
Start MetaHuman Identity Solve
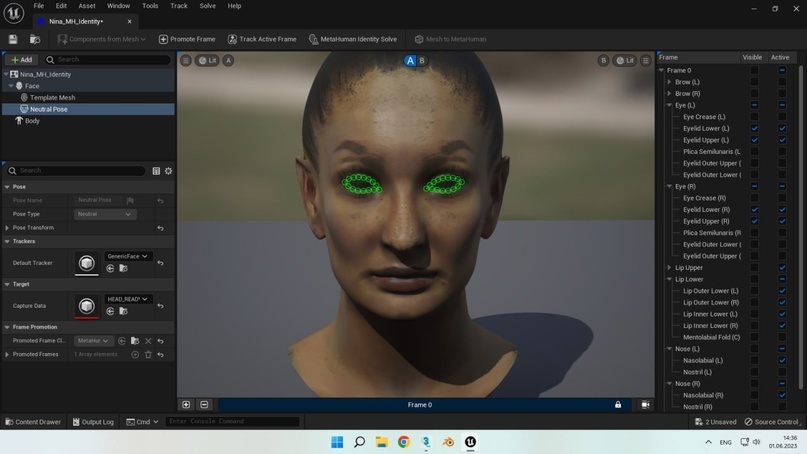click(353, 39)
